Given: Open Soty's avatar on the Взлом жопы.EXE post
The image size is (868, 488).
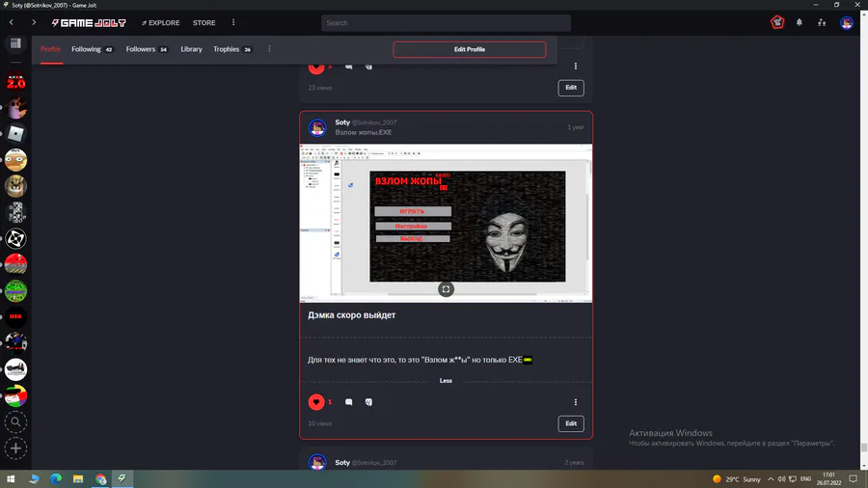Looking at the screenshot, I should [317, 127].
